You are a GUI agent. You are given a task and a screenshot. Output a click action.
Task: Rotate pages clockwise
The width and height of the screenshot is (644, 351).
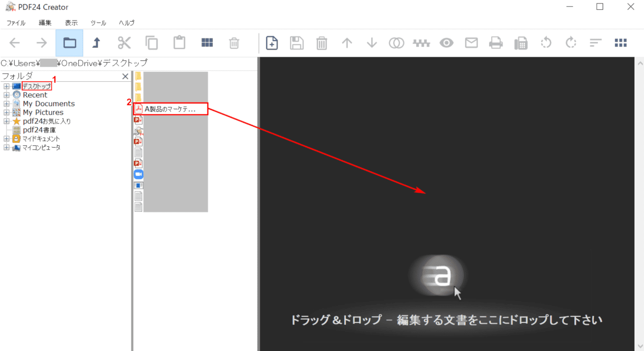[571, 43]
